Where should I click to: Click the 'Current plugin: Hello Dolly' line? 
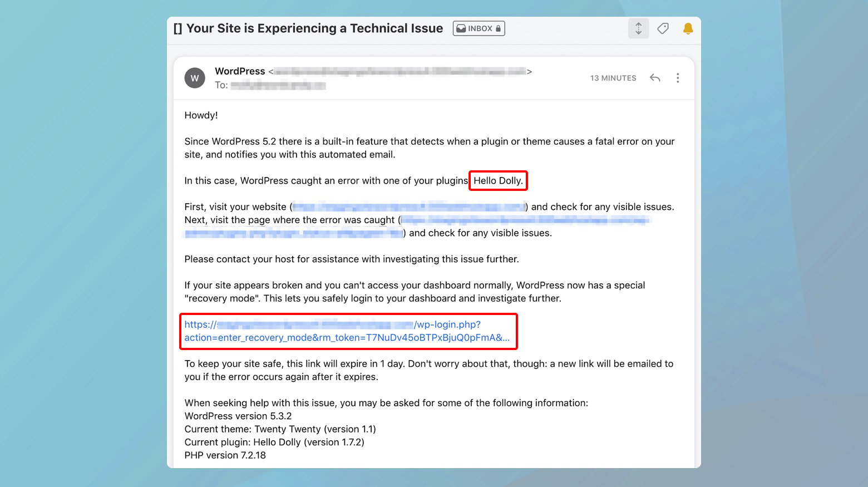pyautogui.click(x=274, y=442)
